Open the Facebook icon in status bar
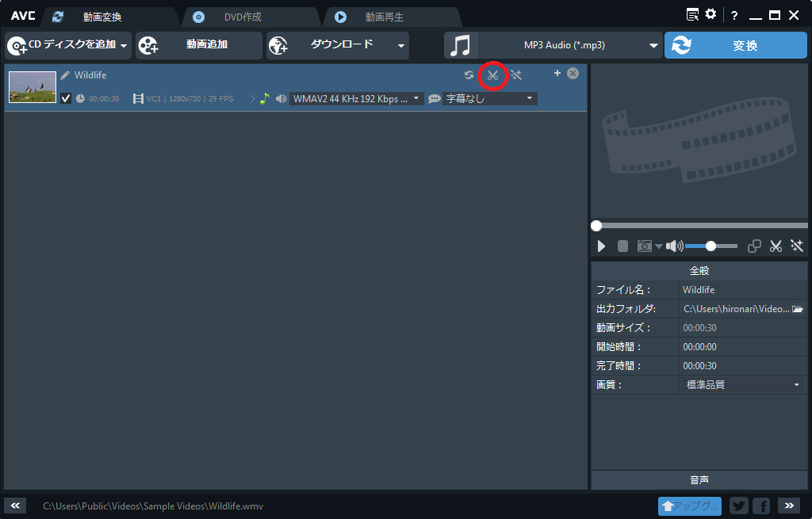Viewport: 812px width, 519px height. (x=761, y=506)
